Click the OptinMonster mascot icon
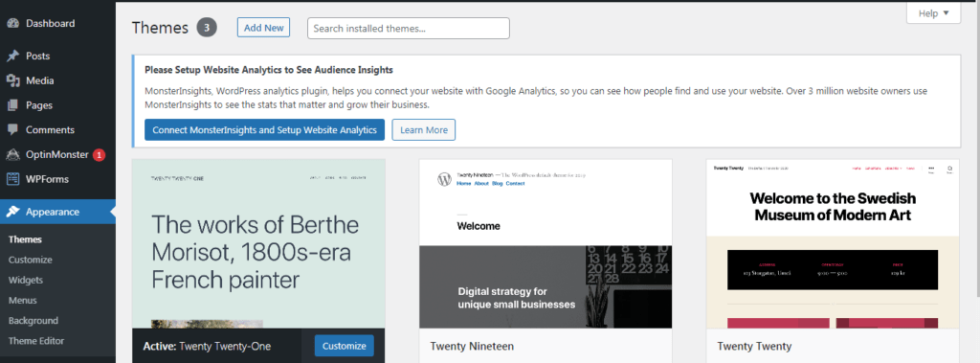980x363 pixels. point(12,154)
